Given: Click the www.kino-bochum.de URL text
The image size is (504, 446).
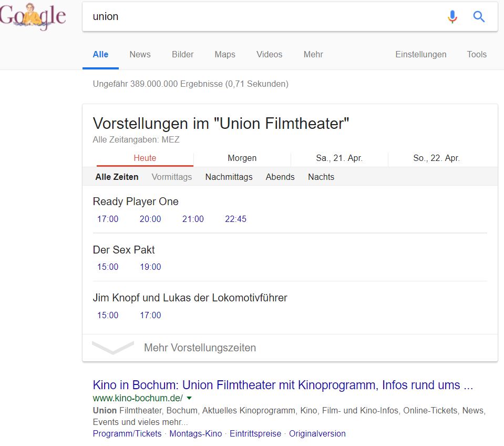Looking at the screenshot, I should click(x=138, y=398).
